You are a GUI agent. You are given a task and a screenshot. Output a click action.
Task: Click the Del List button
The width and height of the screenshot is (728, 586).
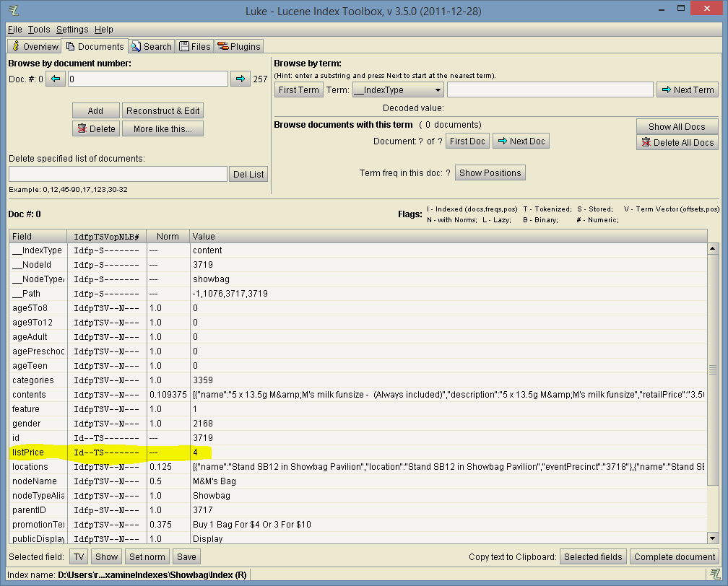point(248,174)
